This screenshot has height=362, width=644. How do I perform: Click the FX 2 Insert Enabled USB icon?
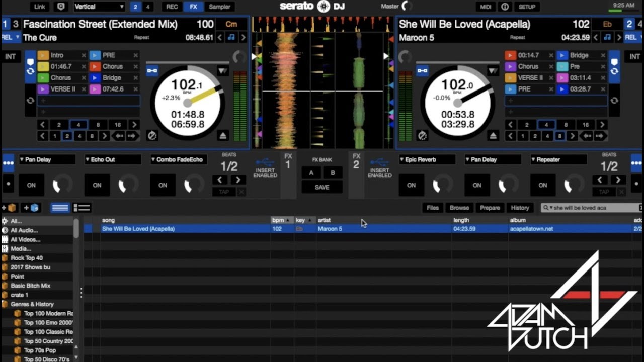(x=380, y=162)
